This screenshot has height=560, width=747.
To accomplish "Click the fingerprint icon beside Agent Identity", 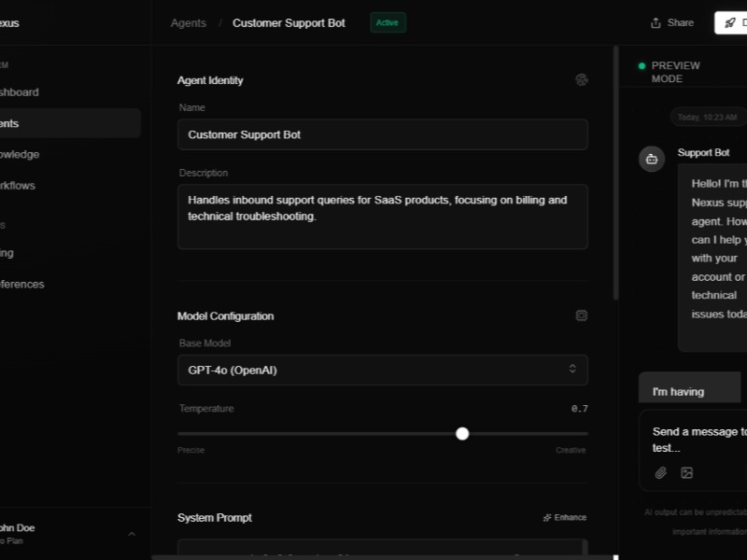I will point(582,80).
